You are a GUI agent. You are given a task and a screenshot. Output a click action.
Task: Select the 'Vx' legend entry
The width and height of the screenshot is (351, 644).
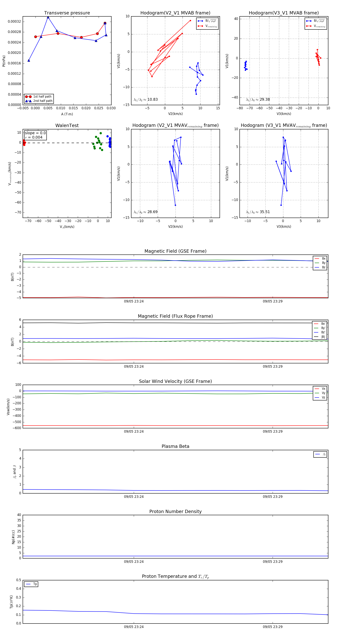click(x=320, y=389)
